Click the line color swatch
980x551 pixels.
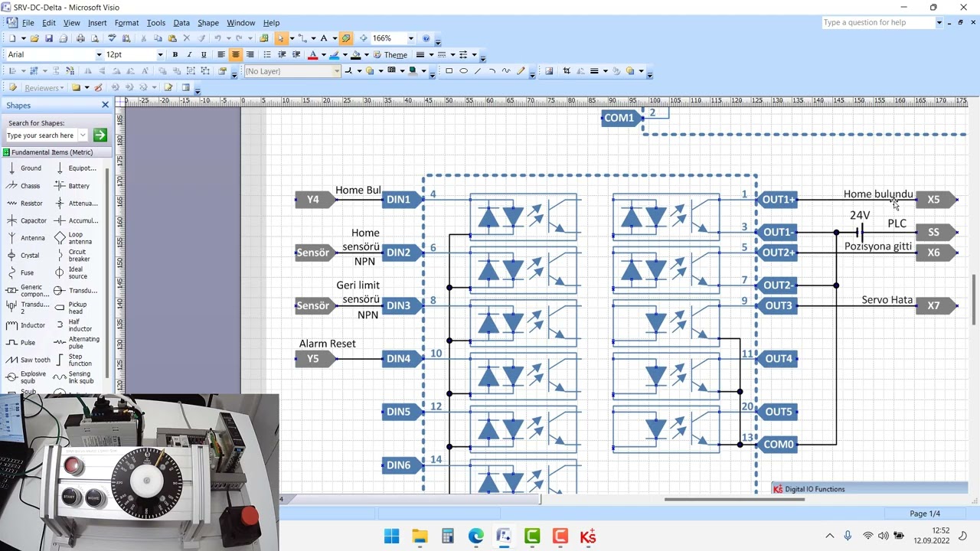[x=334, y=54]
